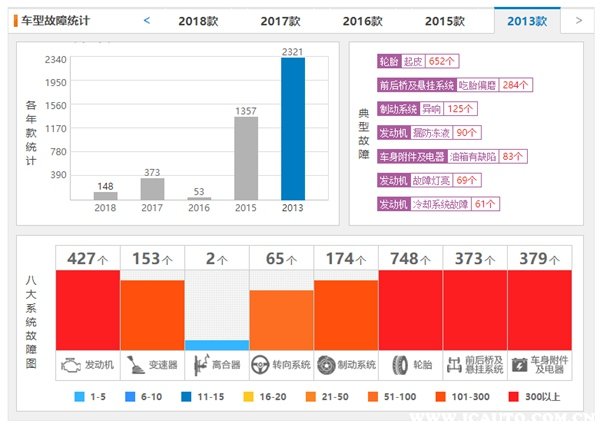Click the gray 2015 bar showing 1357
The image size is (600, 427).
pos(246,158)
